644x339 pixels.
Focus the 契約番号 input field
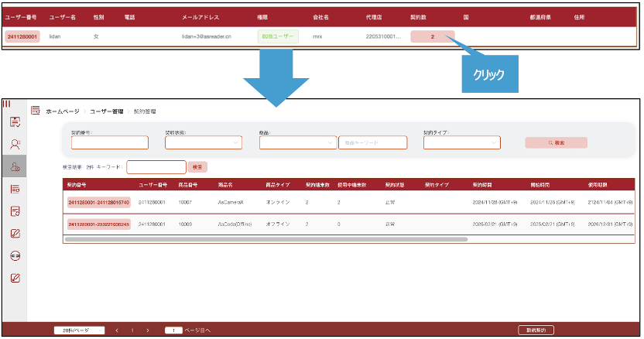[x=109, y=142]
